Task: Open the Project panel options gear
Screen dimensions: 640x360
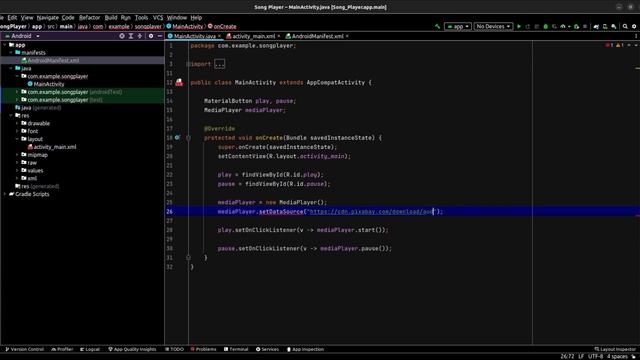Action: click(x=151, y=36)
